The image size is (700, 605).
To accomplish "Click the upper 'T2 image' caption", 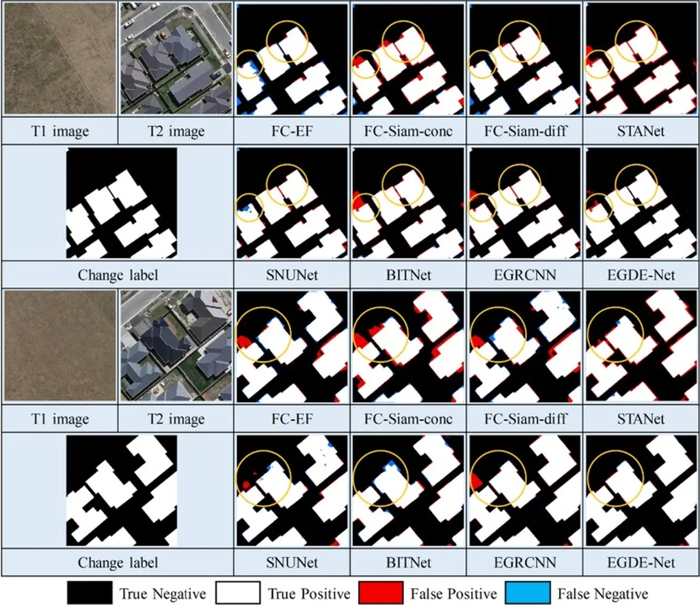I will (x=176, y=131).
